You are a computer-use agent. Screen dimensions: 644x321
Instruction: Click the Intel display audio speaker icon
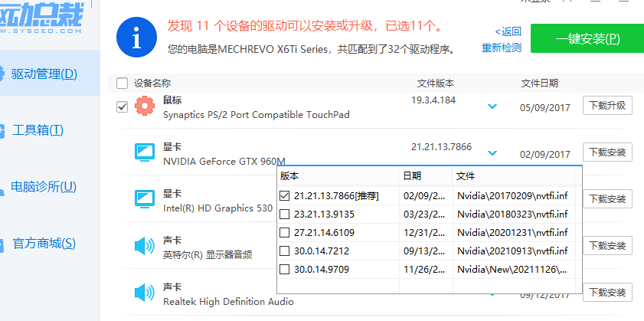tap(145, 246)
